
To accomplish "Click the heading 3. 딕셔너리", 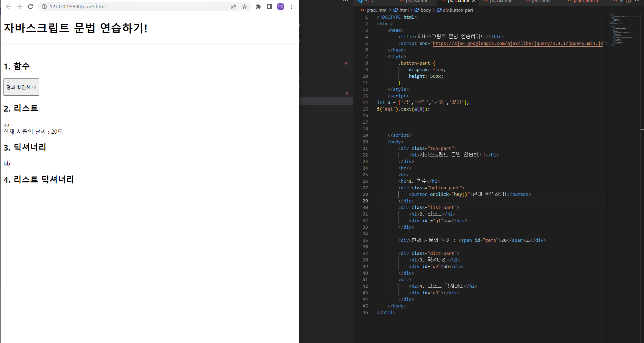I will (25, 147).
